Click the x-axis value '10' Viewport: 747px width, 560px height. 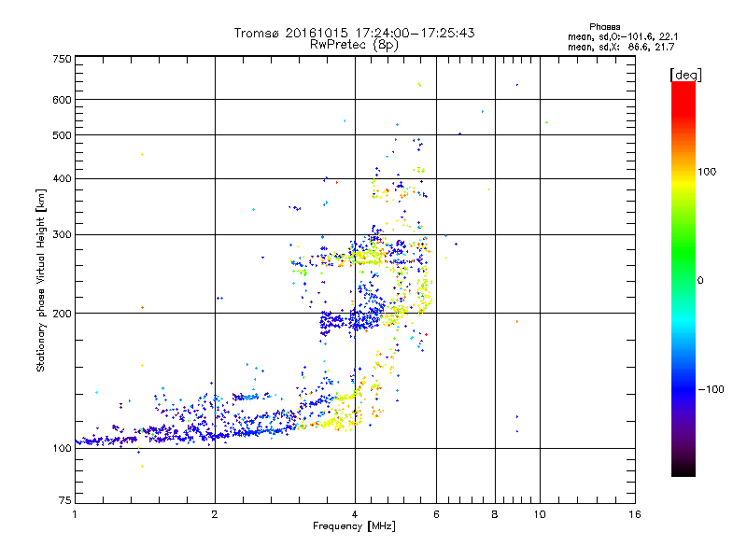[540, 514]
